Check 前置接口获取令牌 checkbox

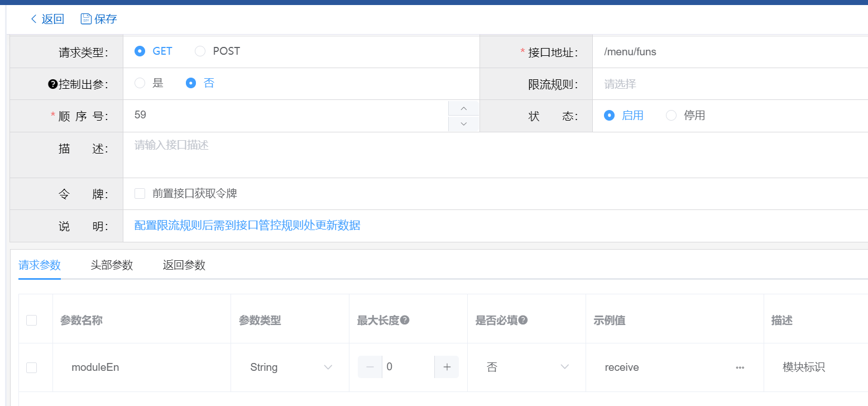[140, 194]
